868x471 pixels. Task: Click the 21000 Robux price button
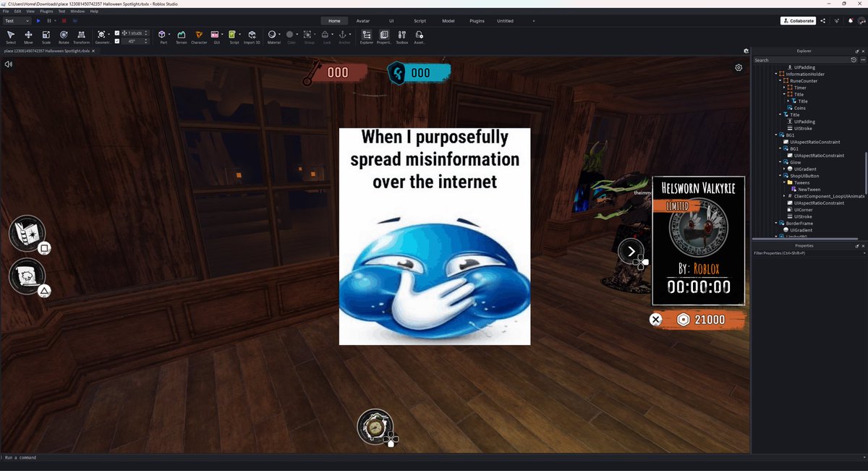[x=700, y=320]
